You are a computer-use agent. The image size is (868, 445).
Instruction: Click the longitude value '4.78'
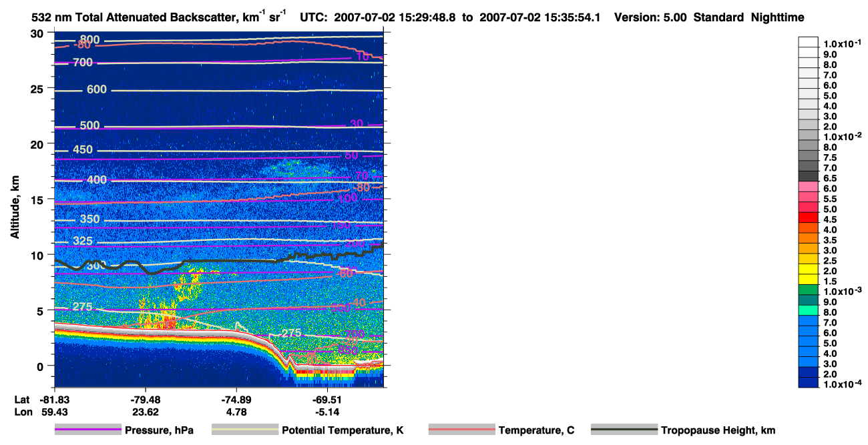pyautogui.click(x=237, y=412)
